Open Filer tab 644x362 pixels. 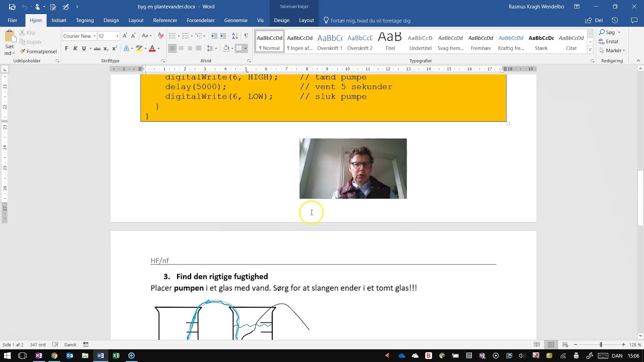pos(13,20)
